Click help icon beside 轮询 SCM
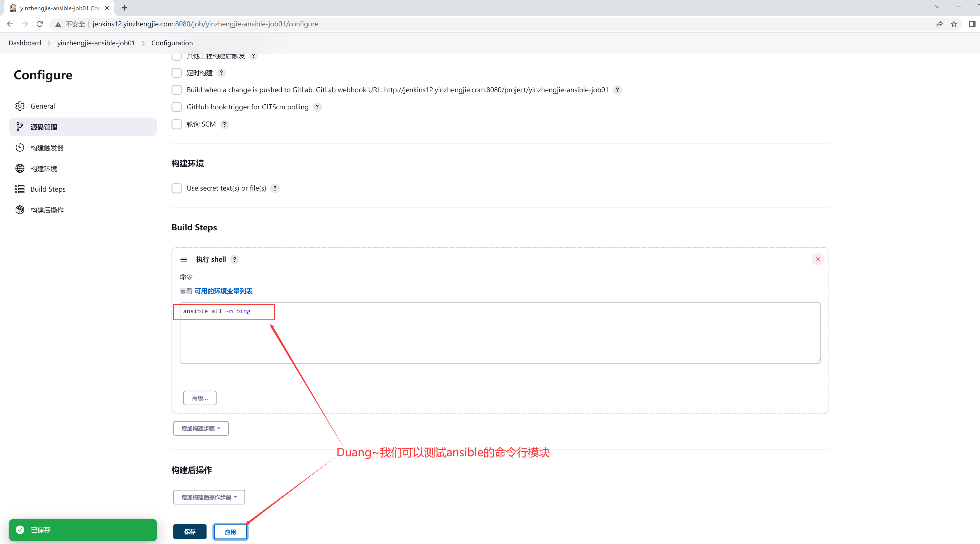 (224, 124)
